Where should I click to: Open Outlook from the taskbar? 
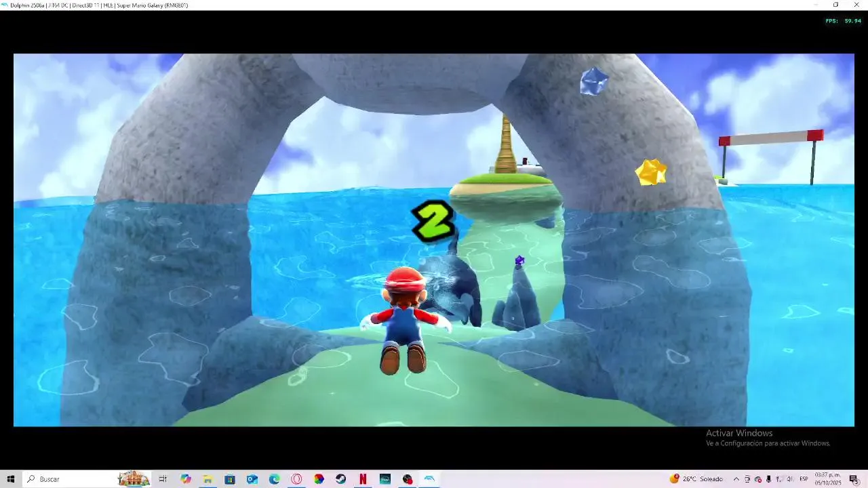(x=252, y=479)
